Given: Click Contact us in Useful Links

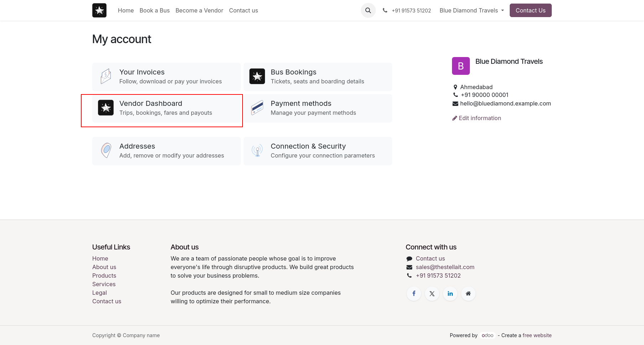Looking at the screenshot, I should coord(107,301).
